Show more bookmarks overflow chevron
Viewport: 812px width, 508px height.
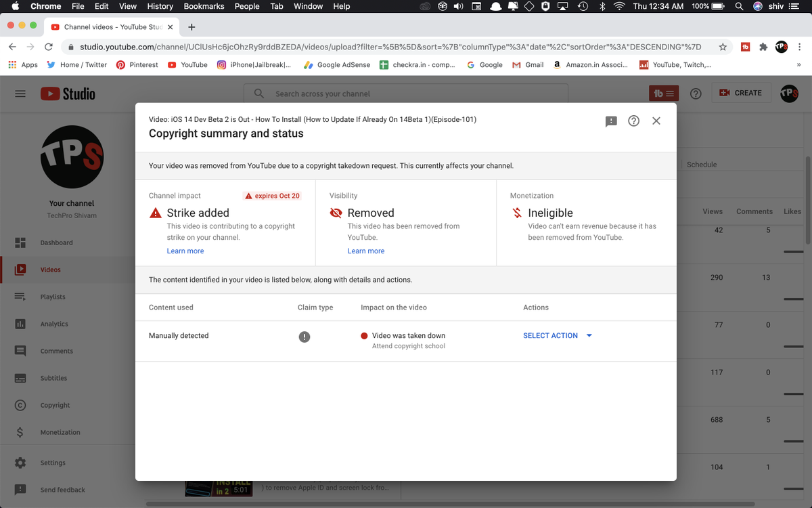click(x=798, y=65)
